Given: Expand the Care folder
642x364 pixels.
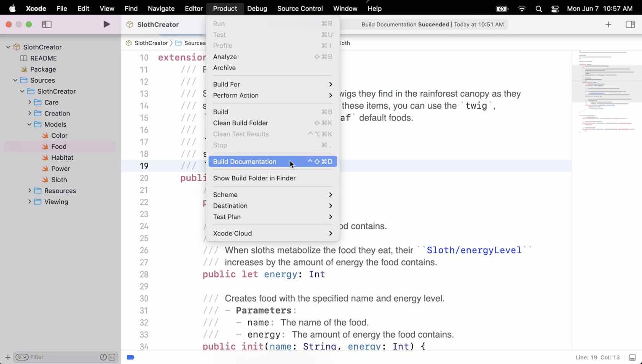Looking at the screenshot, I should pos(29,102).
